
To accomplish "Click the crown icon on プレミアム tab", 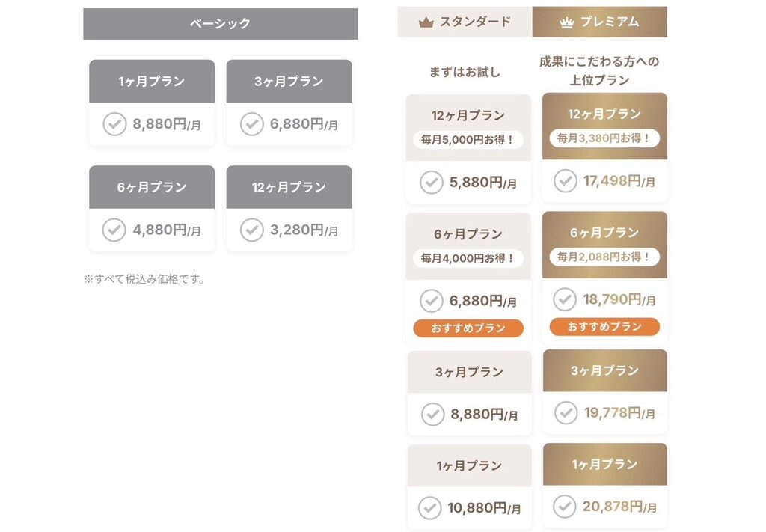I will click(567, 22).
